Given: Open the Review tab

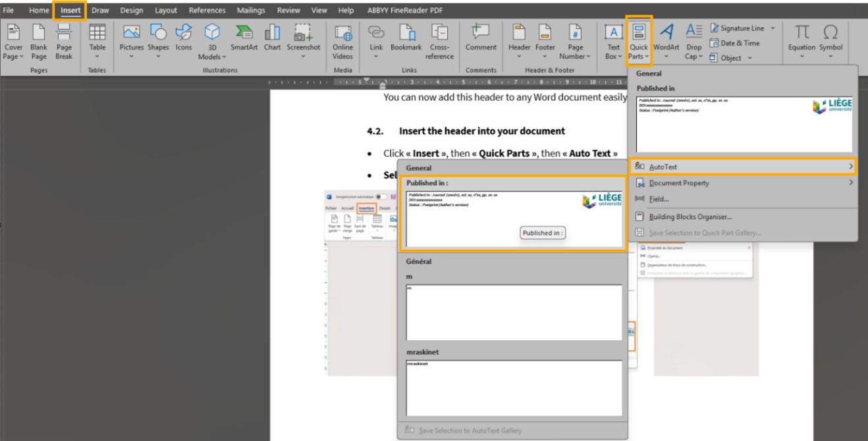Looking at the screenshot, I should (x=288, y=11).
